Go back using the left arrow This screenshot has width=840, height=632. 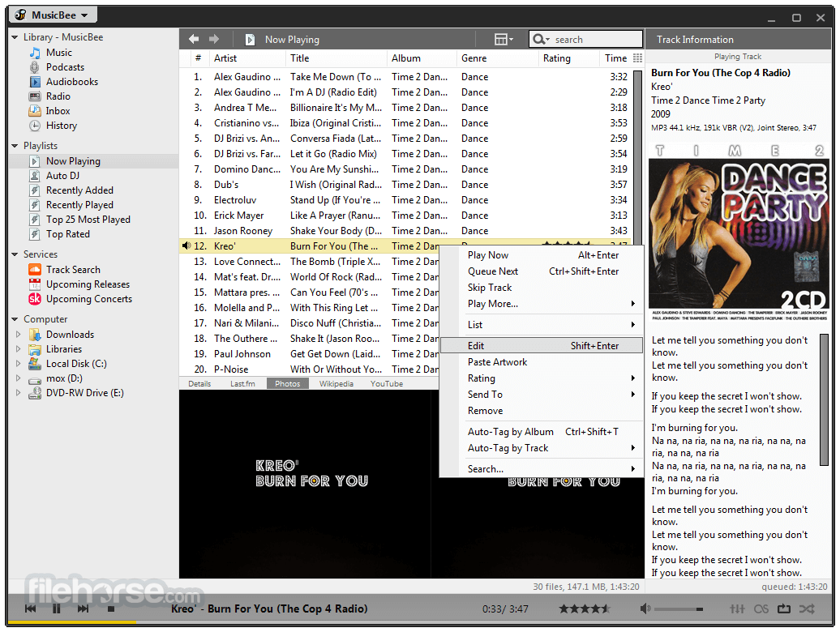194,39
